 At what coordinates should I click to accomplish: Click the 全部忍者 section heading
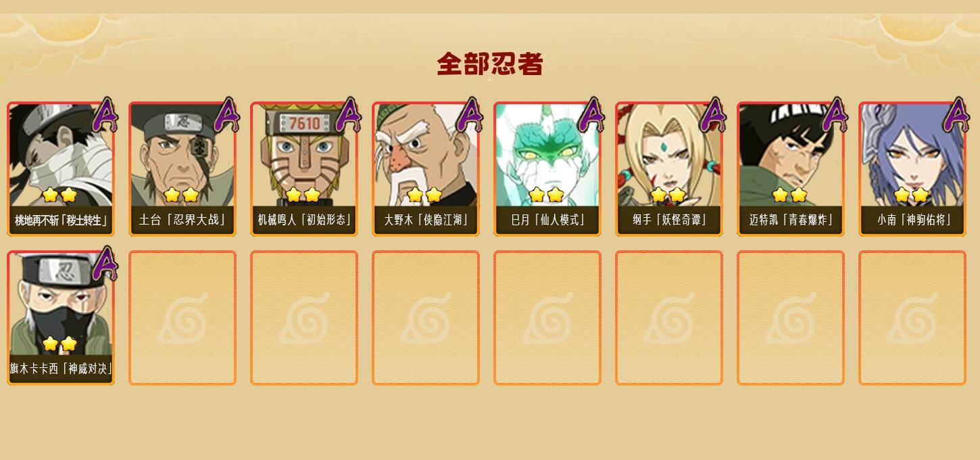tap(490, 64)
